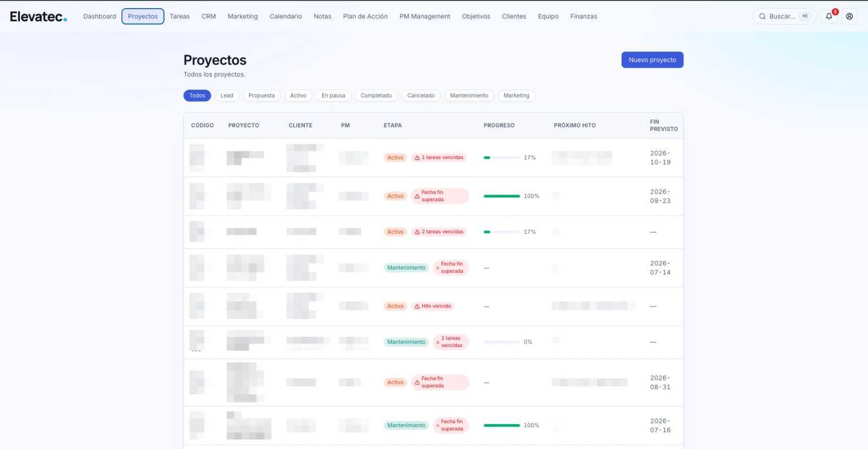Open the Notas page
This screenshot has height=449, width=868.
(x=322, y=16)
